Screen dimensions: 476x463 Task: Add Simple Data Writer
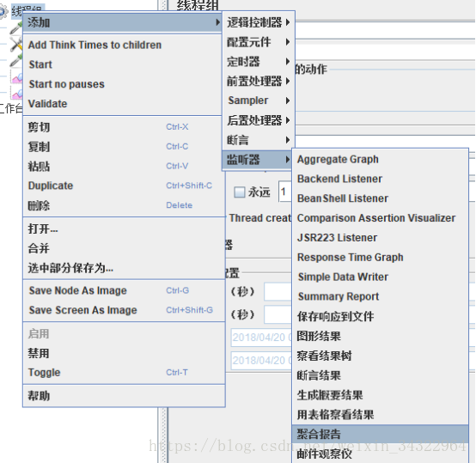pos(381,277)
